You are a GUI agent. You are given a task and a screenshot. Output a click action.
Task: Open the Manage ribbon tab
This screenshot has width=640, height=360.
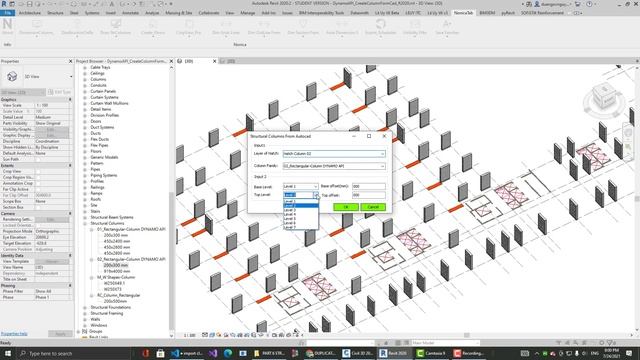click(x=248, y=13)
